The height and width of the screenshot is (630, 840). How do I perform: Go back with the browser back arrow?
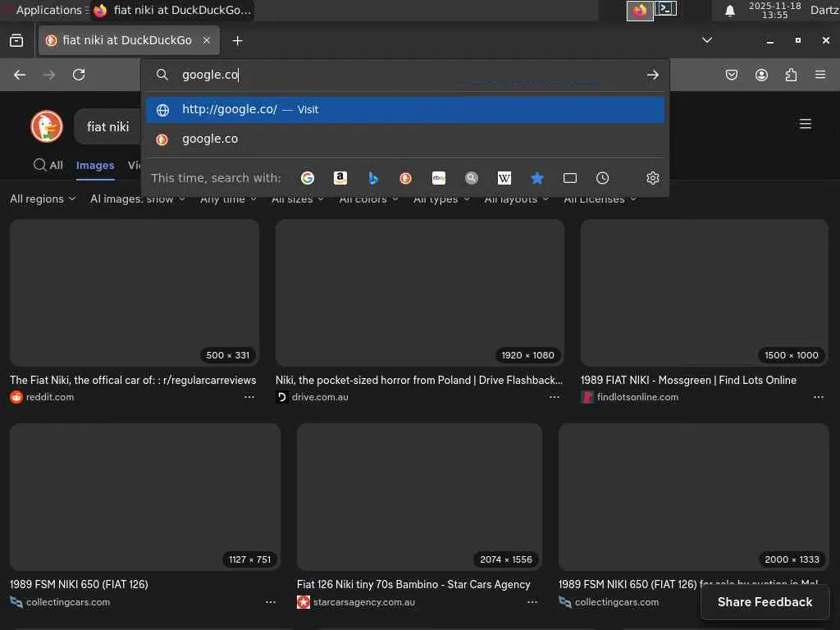tap(20, 75)
